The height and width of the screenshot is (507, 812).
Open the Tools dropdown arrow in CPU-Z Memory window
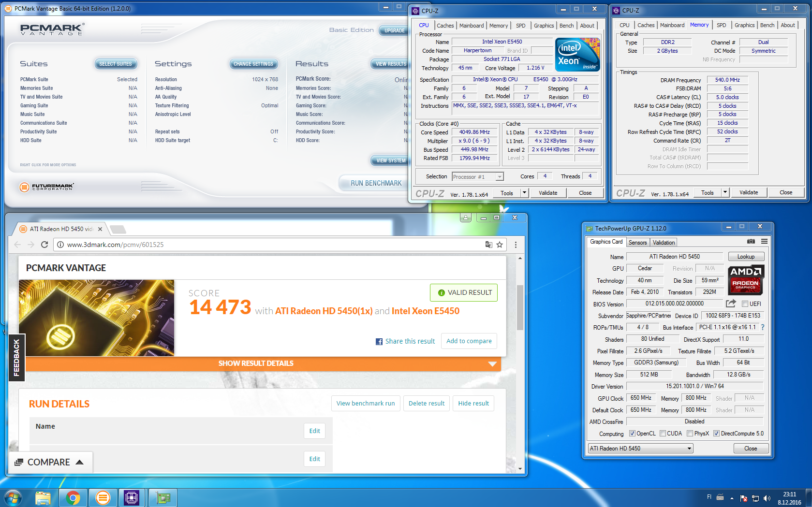pyautogui.click(x=725, y=192)
